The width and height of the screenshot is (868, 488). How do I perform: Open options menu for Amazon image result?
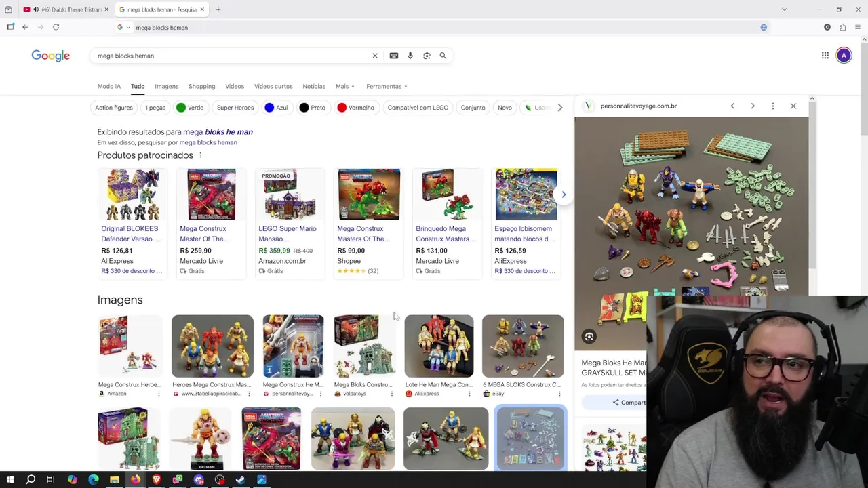pos(159,394)
